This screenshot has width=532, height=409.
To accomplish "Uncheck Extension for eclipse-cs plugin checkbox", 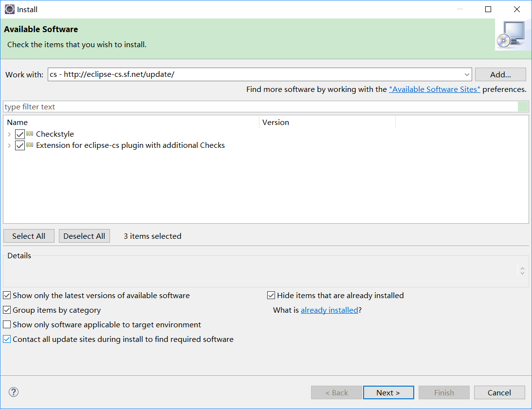I will 19,145.
